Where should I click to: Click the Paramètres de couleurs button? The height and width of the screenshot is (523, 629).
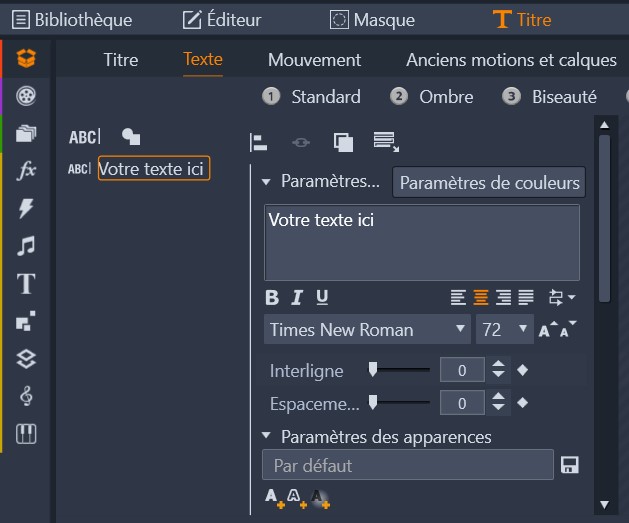tap(489, 183)
